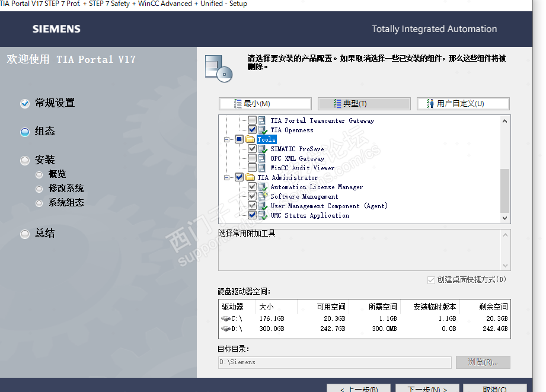Click the 修改系统 sub-step indicator
The width and height of the screenshot is (546, 392).
[39, 189]
